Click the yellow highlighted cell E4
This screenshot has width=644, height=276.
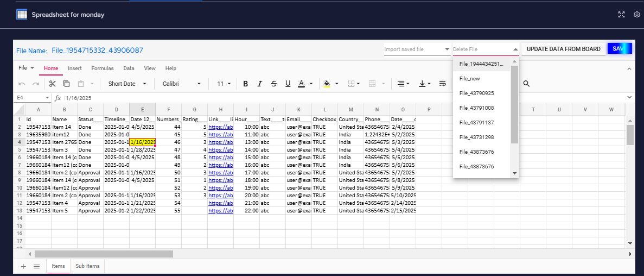click(143, 142)
